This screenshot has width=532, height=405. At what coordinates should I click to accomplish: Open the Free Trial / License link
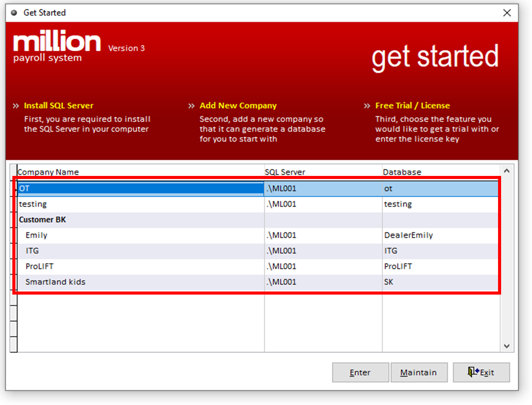412,106
